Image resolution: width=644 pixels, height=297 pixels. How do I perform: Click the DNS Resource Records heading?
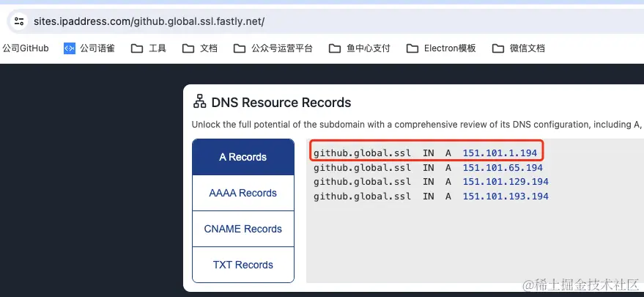281,103
